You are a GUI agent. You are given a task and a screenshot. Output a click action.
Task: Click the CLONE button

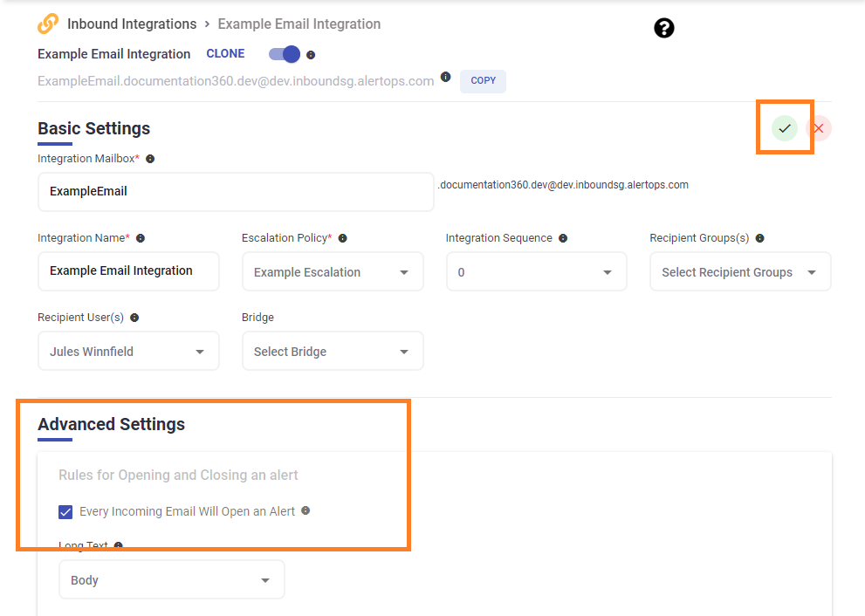(x=225, y=53)
